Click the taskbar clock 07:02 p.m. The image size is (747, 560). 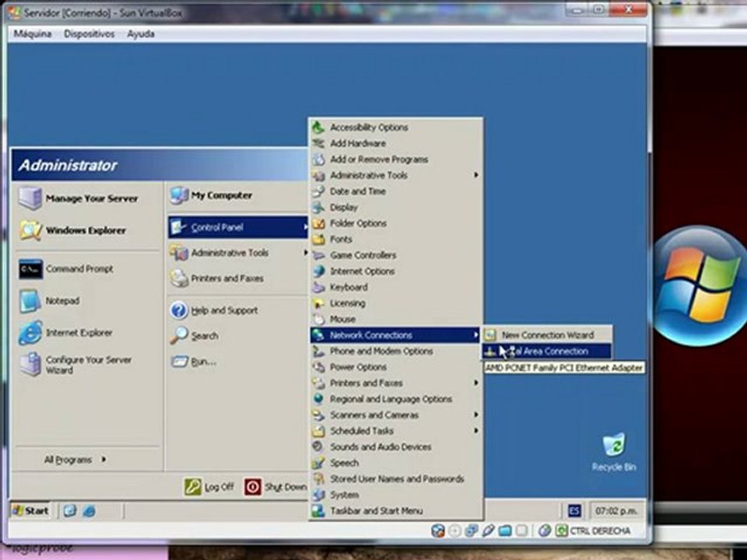[x=616, y=511]
